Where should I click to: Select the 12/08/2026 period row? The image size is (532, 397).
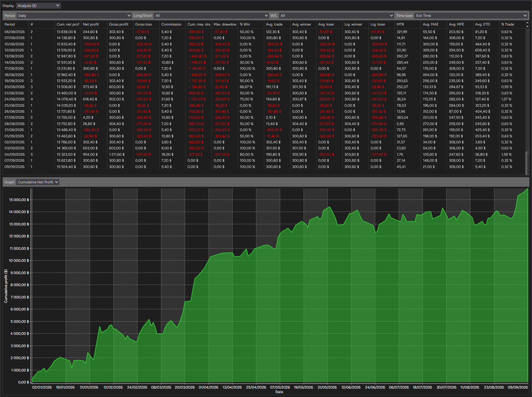click(264, 50)
